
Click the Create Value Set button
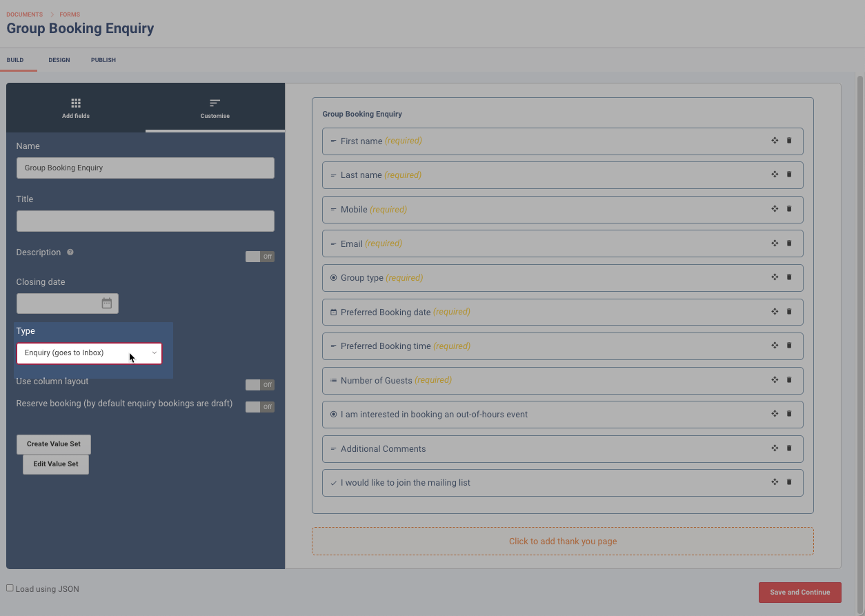click(54, 444)
